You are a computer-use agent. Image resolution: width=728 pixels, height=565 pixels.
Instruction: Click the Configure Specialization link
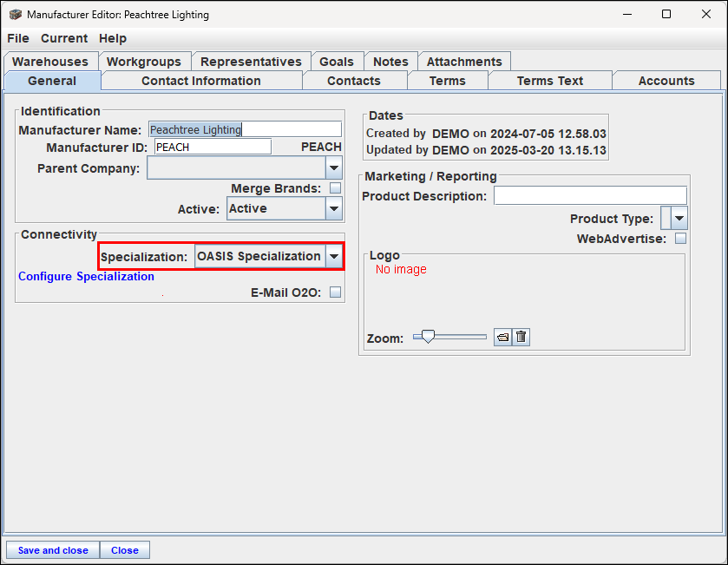87,277
